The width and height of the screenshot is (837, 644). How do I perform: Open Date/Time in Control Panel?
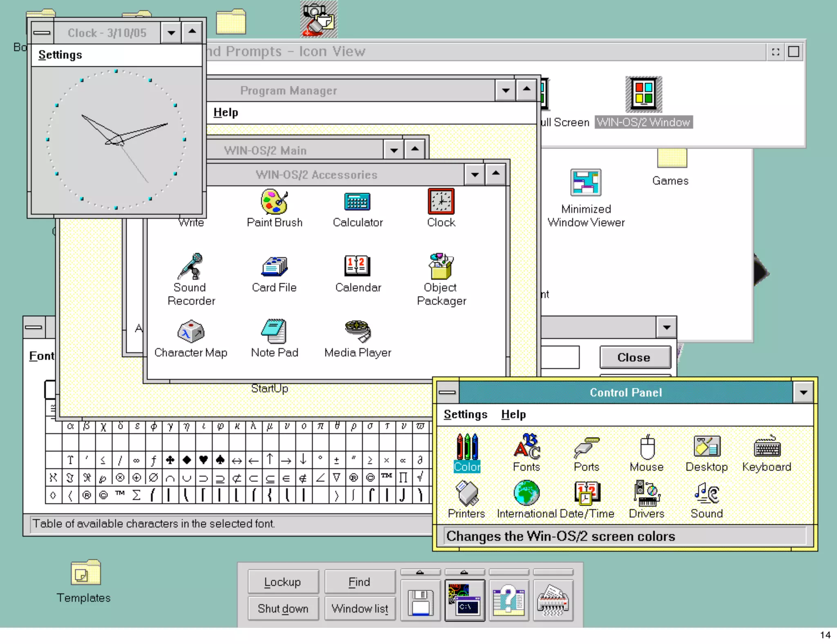[x=586, y=493]
